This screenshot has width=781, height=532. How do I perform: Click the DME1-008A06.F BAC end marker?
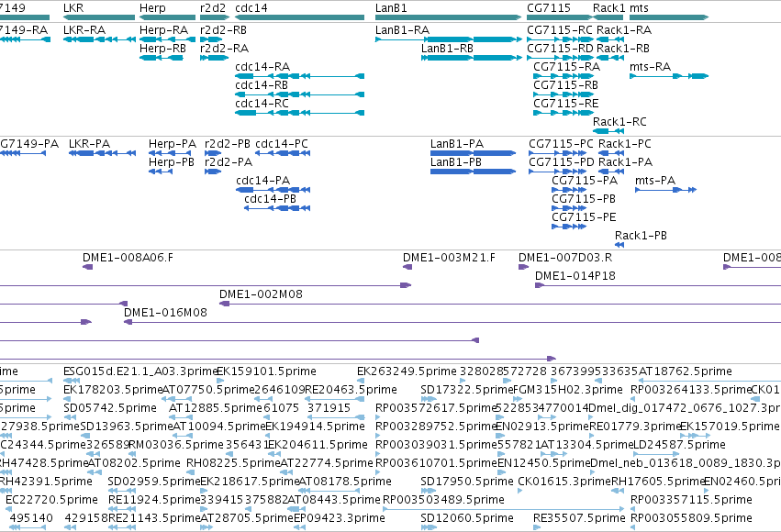pos(88,267)
